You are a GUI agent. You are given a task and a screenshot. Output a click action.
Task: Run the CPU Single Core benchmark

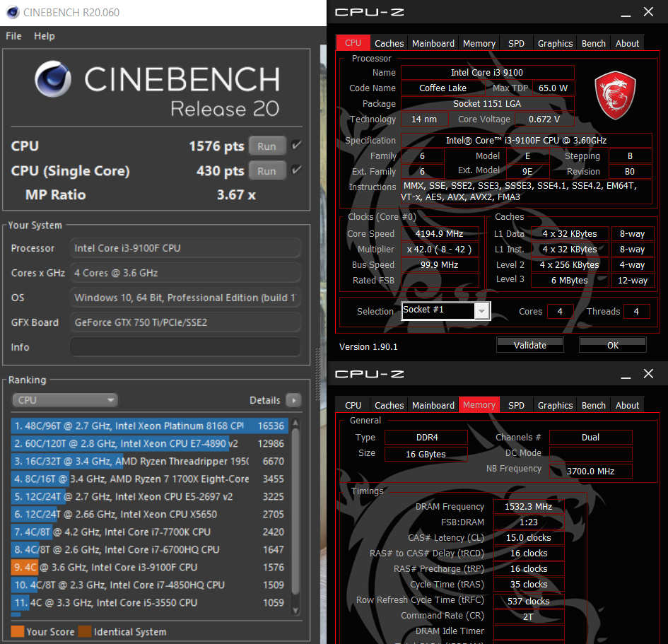coord(267,171)
